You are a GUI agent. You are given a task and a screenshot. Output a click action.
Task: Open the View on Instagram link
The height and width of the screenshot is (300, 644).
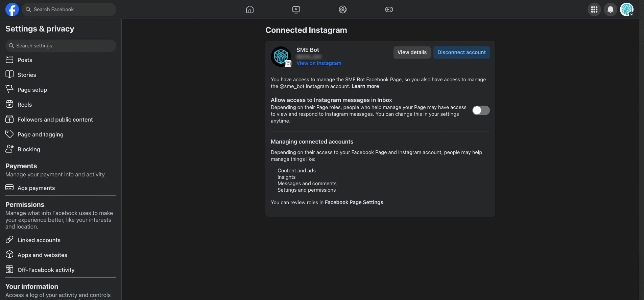[319, 63]
